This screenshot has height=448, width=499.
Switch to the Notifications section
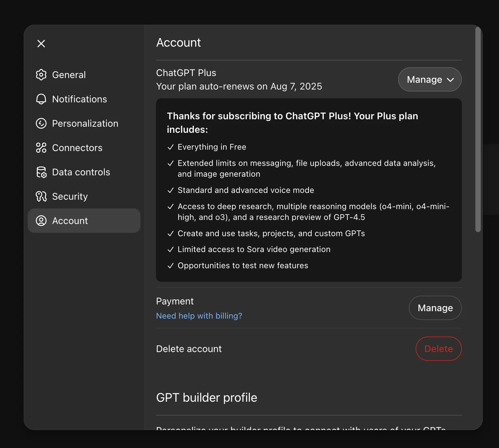click(79, 99)
